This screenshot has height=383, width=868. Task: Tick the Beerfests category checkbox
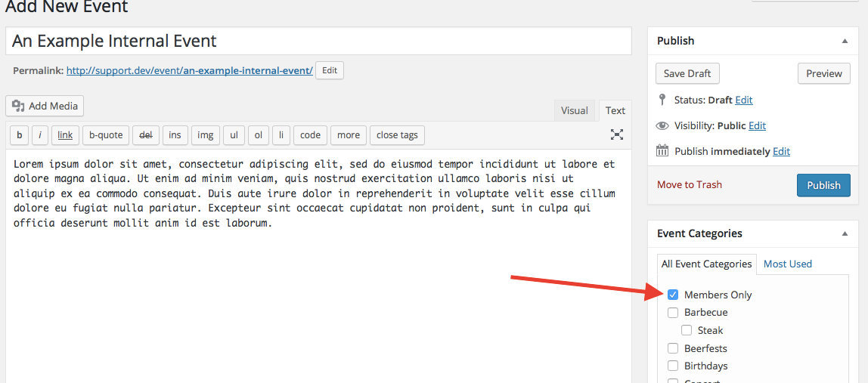(673, 348)
